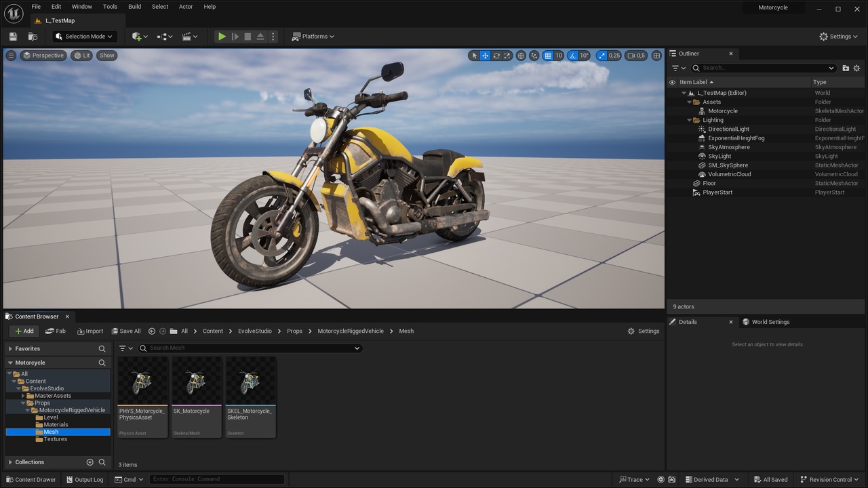This screenshot has height=488, width=868.
Task: Toggle the surface snapping icon
Action: click(534, 56)
